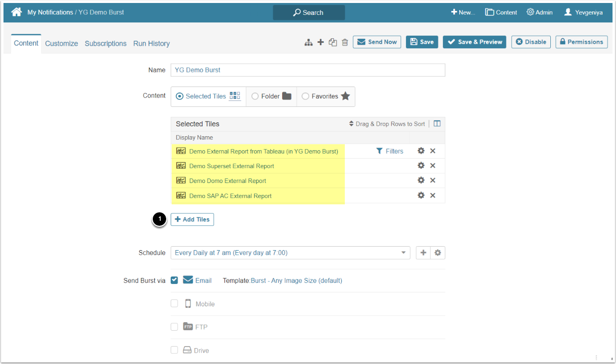Image resolution: width=616 pixels, height=364 pixels.
Task: Open settings gear for Demo External Report from Tableau
Action: [421, 151]
